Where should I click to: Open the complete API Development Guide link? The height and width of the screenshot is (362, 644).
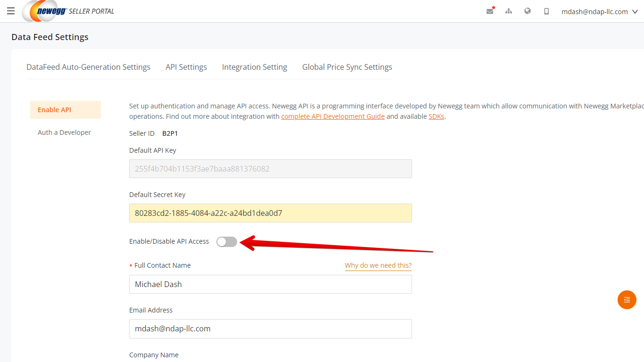coord(333,116)
